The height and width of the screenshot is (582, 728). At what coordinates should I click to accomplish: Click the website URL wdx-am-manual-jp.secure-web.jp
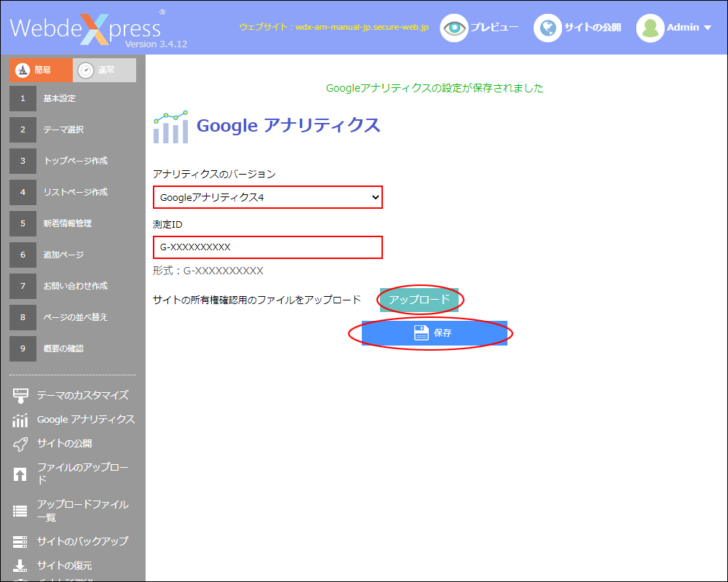362,27
